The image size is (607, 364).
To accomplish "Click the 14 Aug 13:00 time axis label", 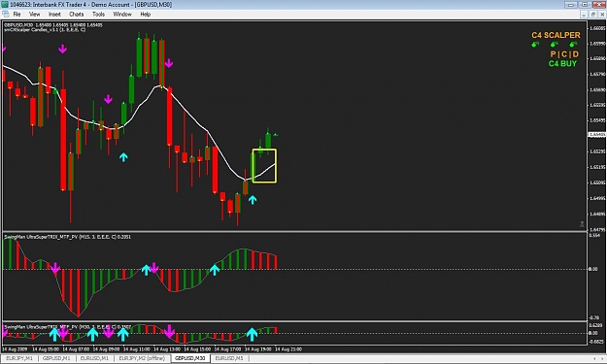I will click(167, 348).
